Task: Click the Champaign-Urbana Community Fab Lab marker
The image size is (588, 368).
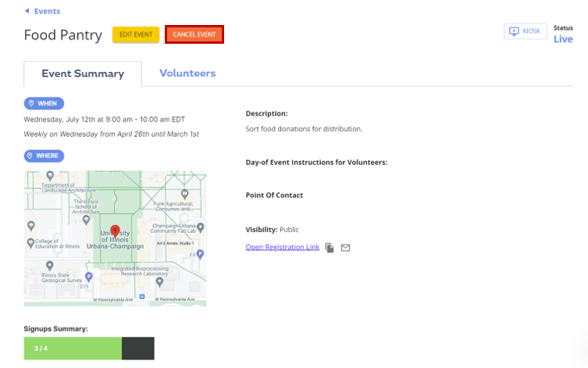Action: coord(201,227)
